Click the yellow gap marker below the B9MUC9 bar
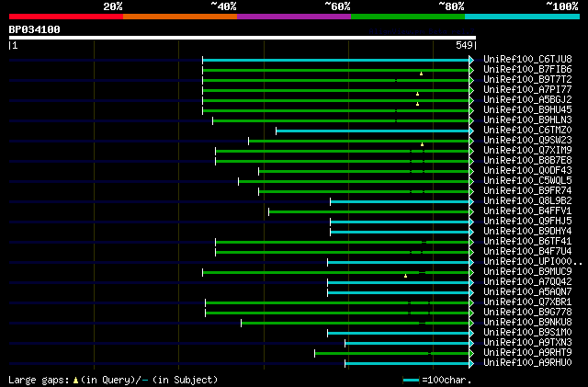588x387 pixels. [405, 277]
